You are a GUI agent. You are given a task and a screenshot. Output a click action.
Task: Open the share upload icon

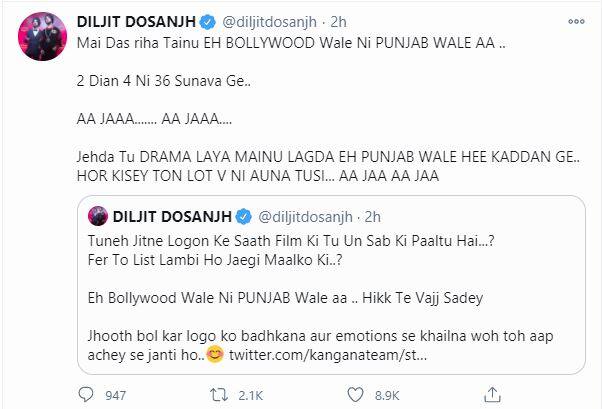pos(492,394)
